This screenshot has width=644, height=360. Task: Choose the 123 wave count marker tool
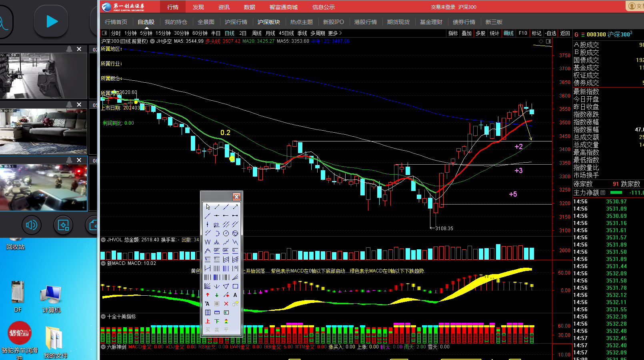click(x=217, y=225)
